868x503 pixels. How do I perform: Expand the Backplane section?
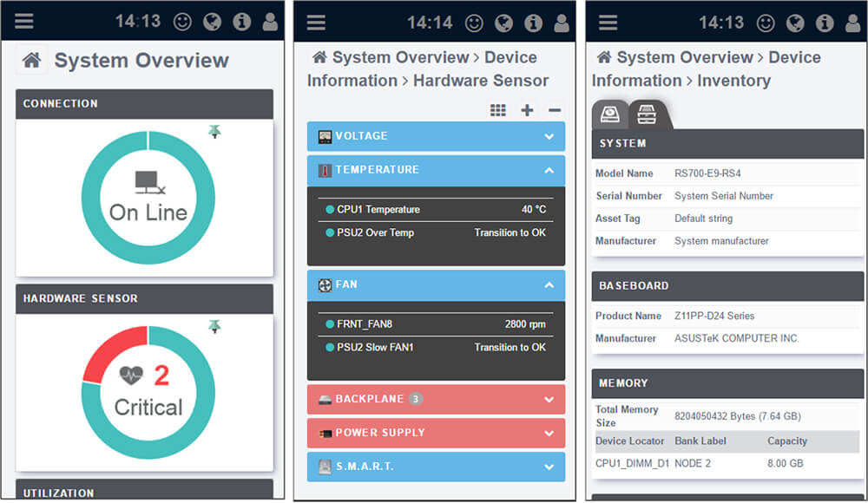436,400
